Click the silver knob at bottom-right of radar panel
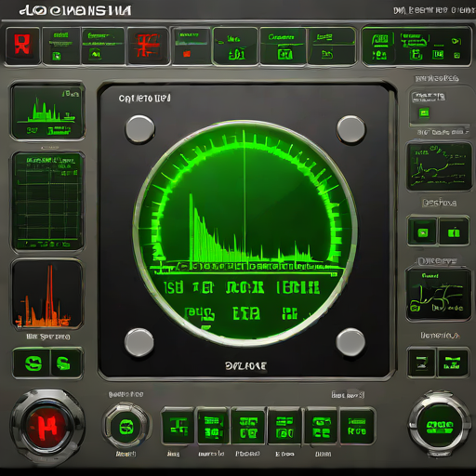The height and width of the screenshot is (476, 476). (350, 343)
